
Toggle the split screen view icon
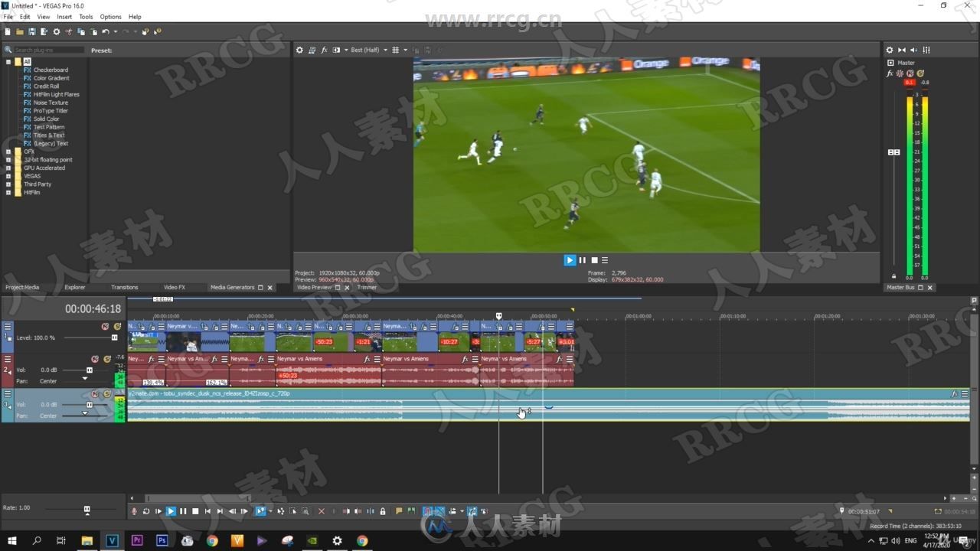point(336,50)
